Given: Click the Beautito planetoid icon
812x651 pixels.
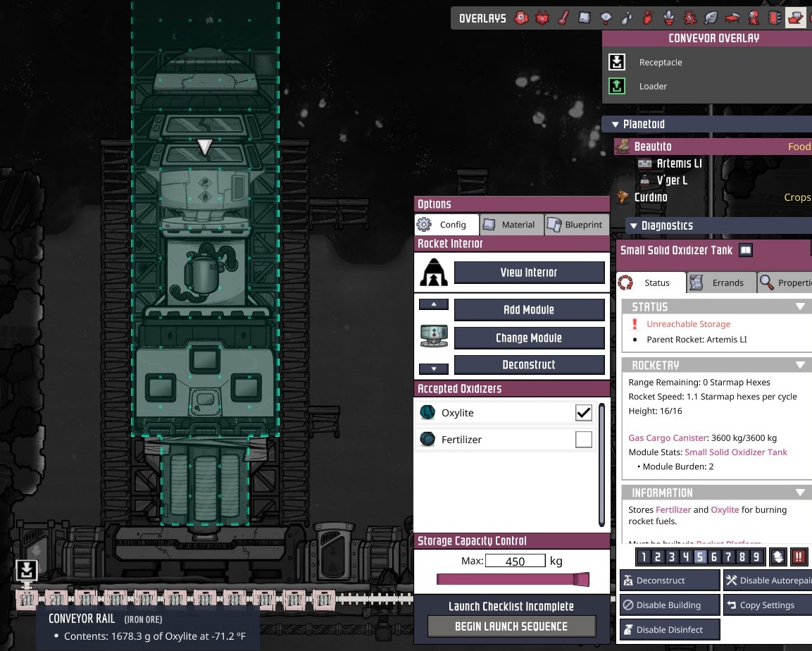Looking at the screenshot, I should [623, 146].
